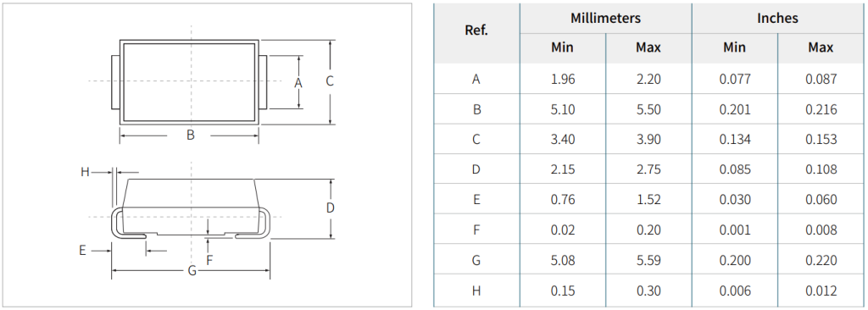Click the Min header under Millimeters
This screenshot has width=868, height=310.
563,47
